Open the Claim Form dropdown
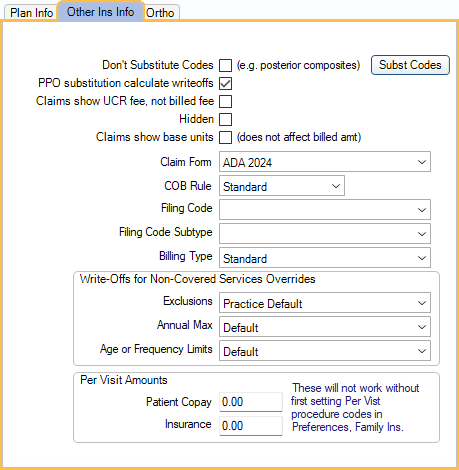 click(325, 162)
